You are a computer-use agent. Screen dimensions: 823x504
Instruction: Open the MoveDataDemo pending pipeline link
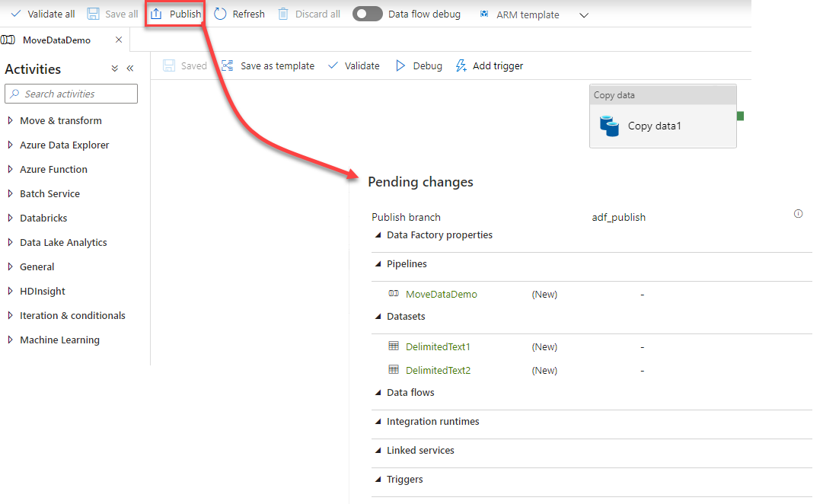click(441, 294)
